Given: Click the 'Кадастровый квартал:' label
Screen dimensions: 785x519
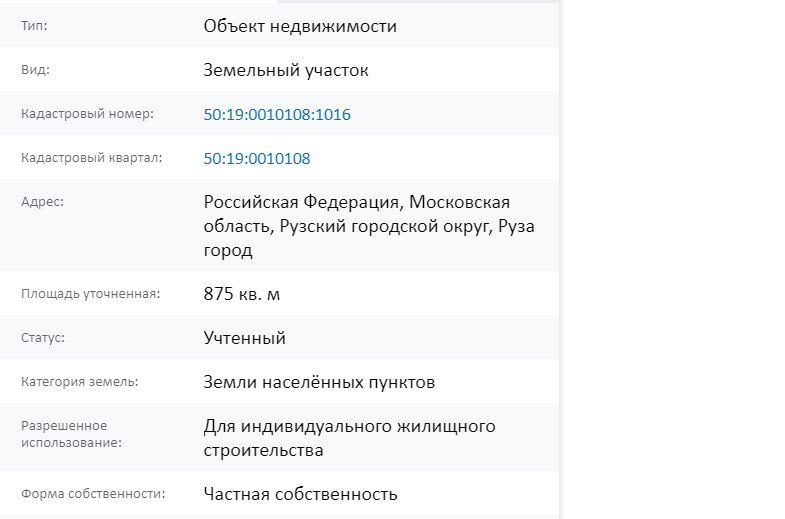Looking at the screenshot, I should tap(92, 158).
